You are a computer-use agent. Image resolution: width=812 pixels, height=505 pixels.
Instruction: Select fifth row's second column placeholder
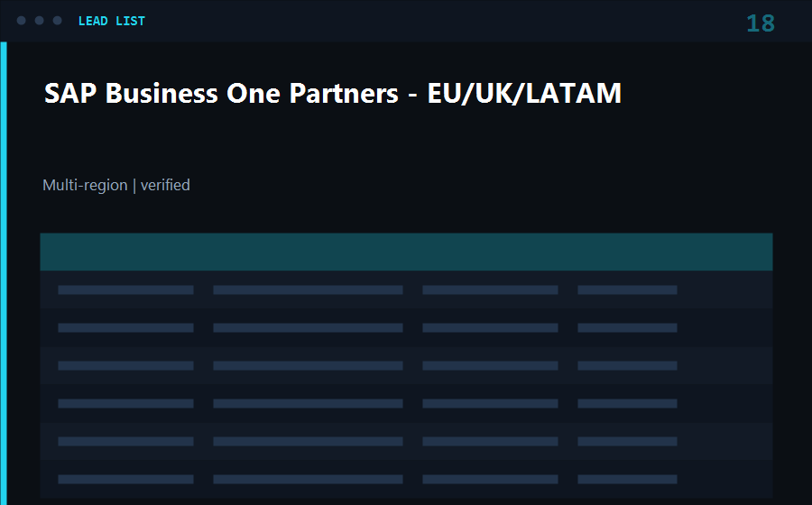click(x=309, y=441)
